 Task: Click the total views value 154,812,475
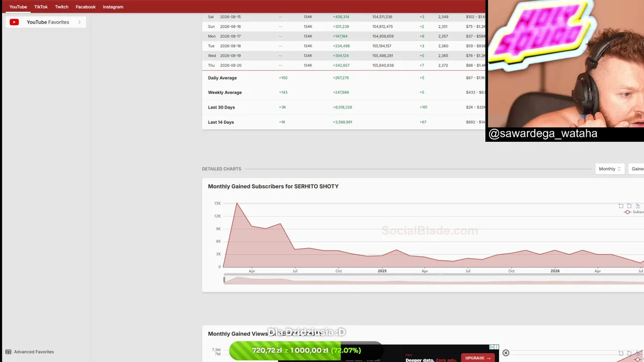click(x=382, y=27)
